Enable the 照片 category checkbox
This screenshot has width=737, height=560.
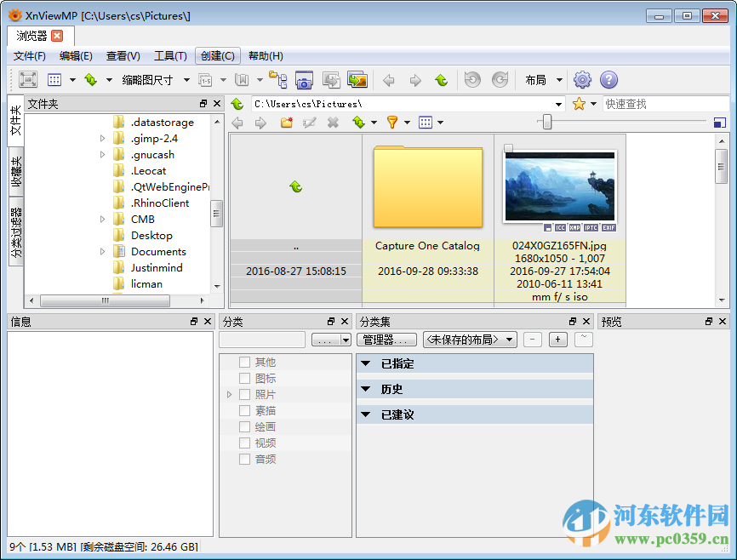click(x=245, y=393)
